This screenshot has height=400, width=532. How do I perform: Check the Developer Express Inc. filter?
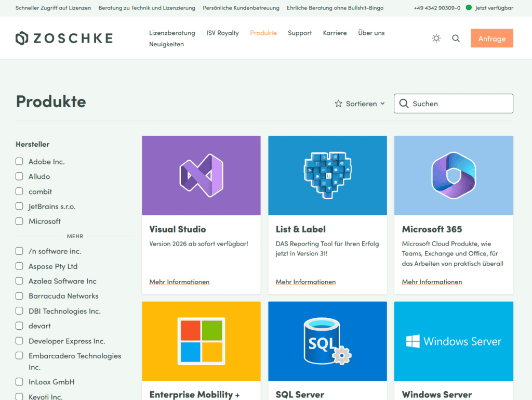(x=19, y=341)
